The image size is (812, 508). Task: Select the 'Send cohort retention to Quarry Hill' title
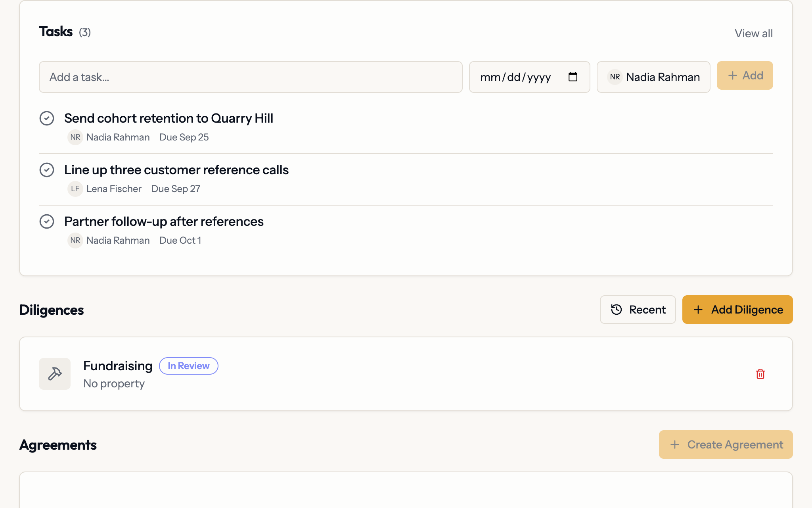coord(169,118)
